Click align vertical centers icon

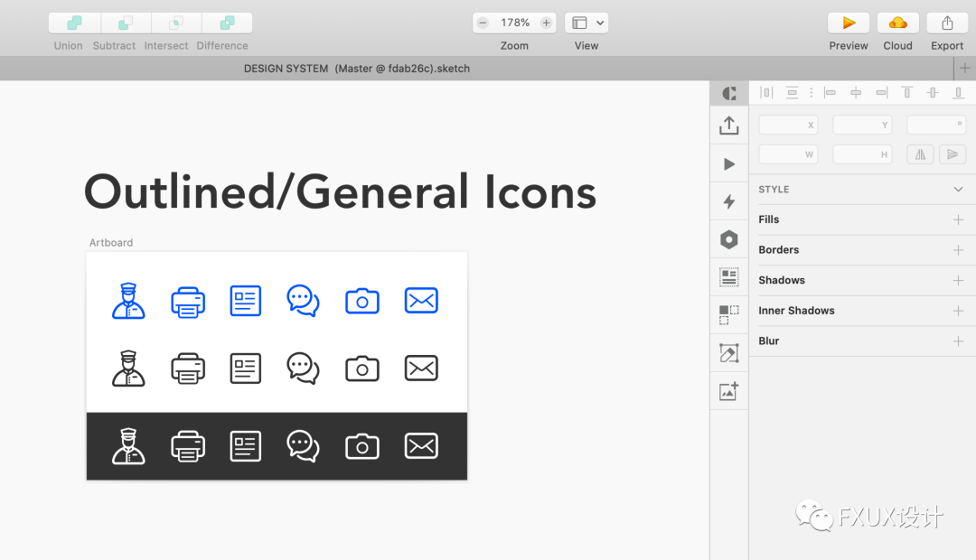[933, 93]
